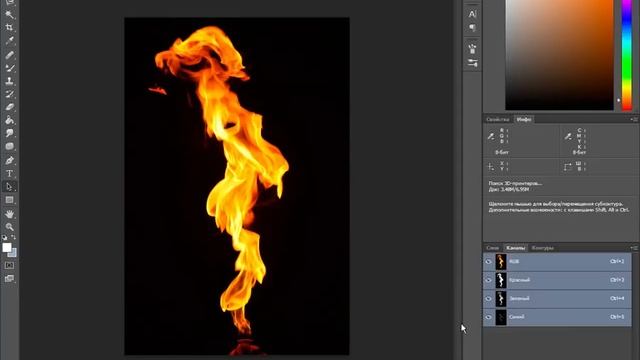Switch to the Контуры tab
Image resolution: width=640 pixels, height=360 pixels.
click(x=542, y=248)
